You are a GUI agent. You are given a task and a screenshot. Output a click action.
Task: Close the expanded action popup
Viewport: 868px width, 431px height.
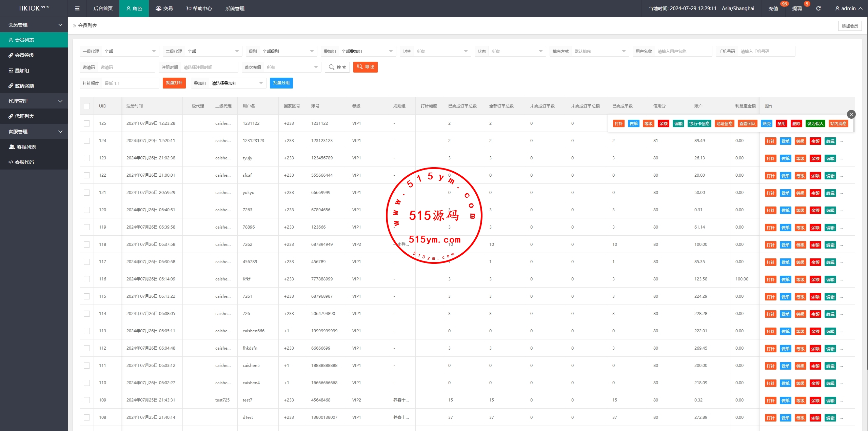coord(851,114)
